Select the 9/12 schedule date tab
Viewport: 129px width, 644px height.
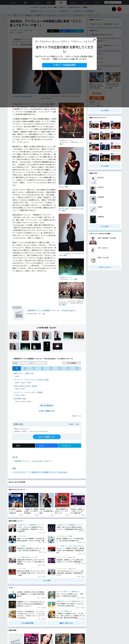point(51,368)
